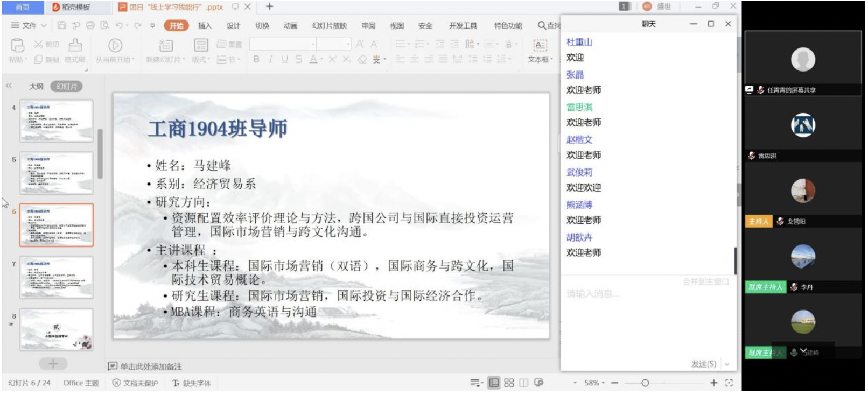Click 合并到主窗口 in chat panel
868x395 pixels.
(x=705, y=281)
